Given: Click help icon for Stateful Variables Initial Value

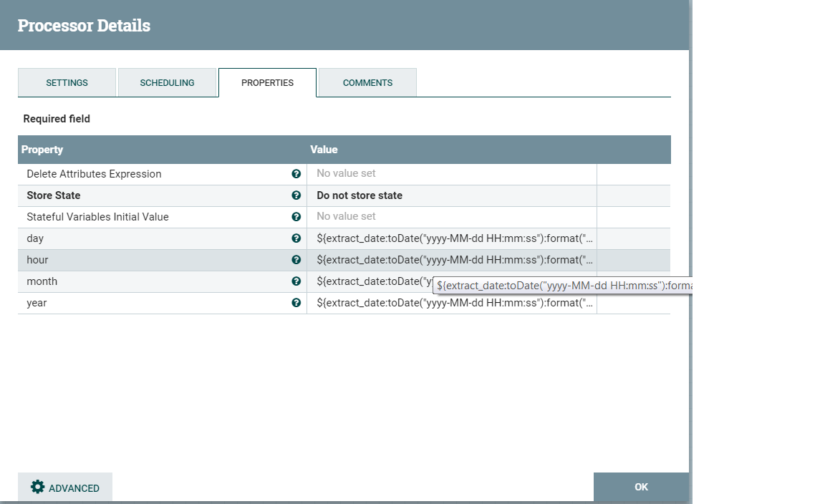Looking at the screenshot, I should [x=296, y=217].
